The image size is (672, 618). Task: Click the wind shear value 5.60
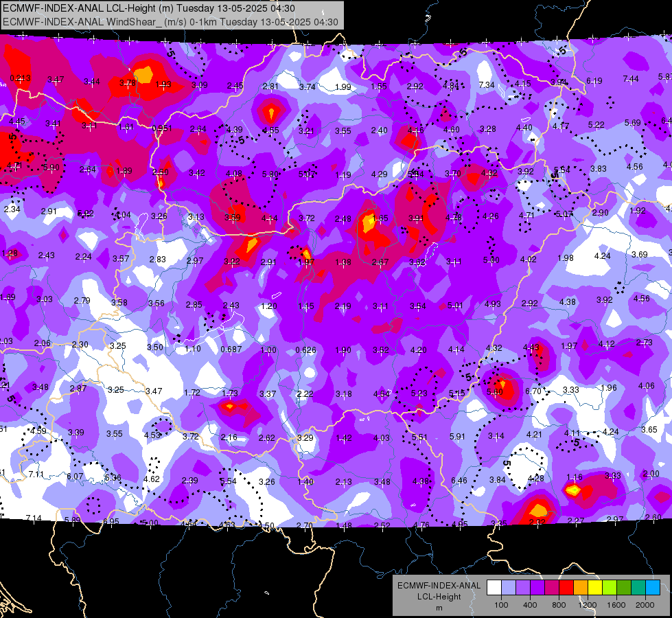pos(495,392)
